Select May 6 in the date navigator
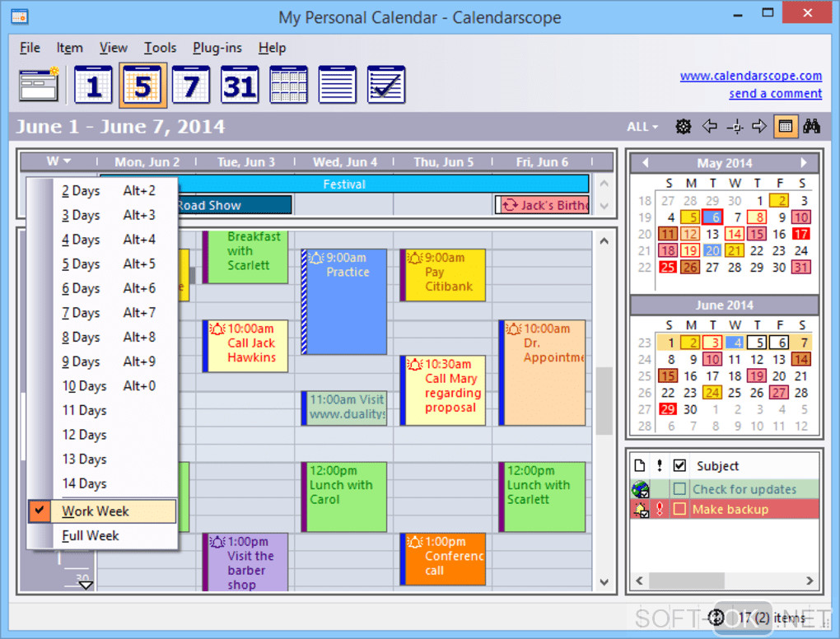Viewport: 840px width, 639px height. click(712, 217)
